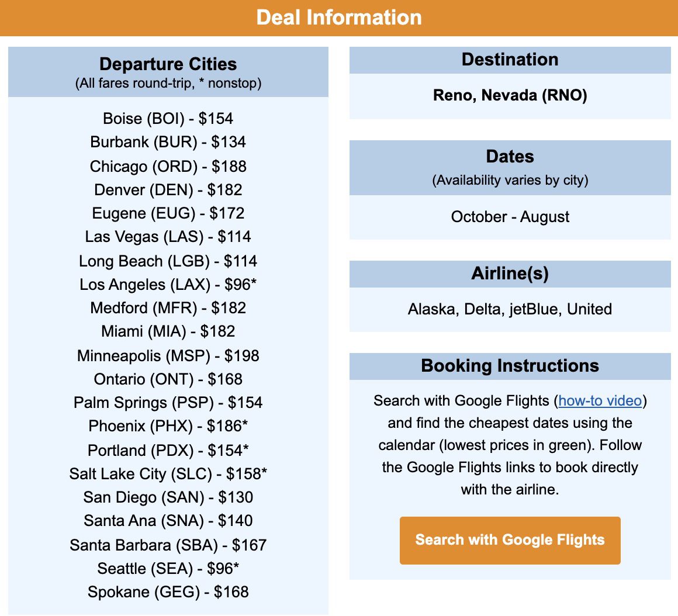This screenshot has height=616, width=678.
Task: Click the Los Angeles (LAX) $96 fare
Action: tap(168, 285)
